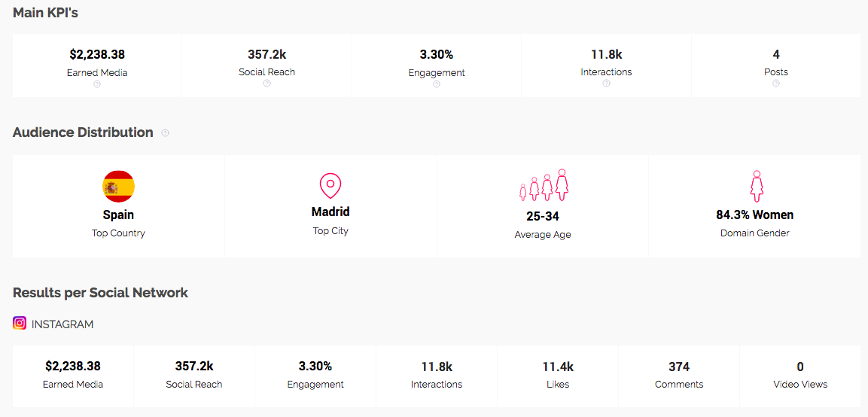
Task: Click the 374 Comments stat
Action: (x=679, y=367)
